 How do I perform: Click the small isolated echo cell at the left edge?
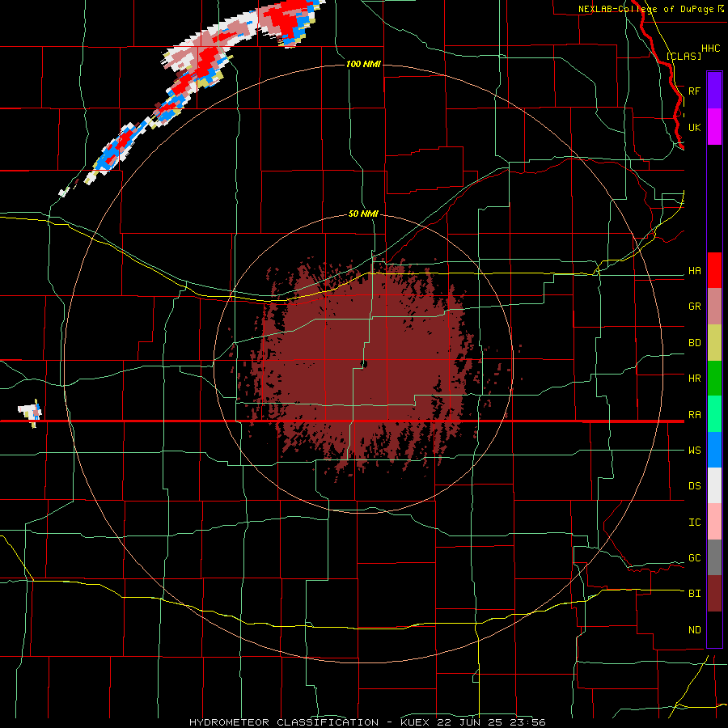tap(30, 413)
